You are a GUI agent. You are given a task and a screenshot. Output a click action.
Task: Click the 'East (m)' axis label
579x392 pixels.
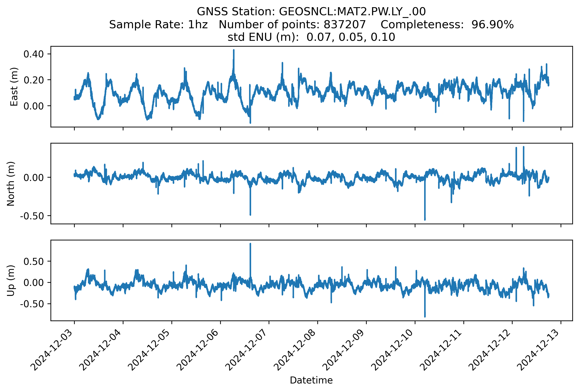point(14,87)
